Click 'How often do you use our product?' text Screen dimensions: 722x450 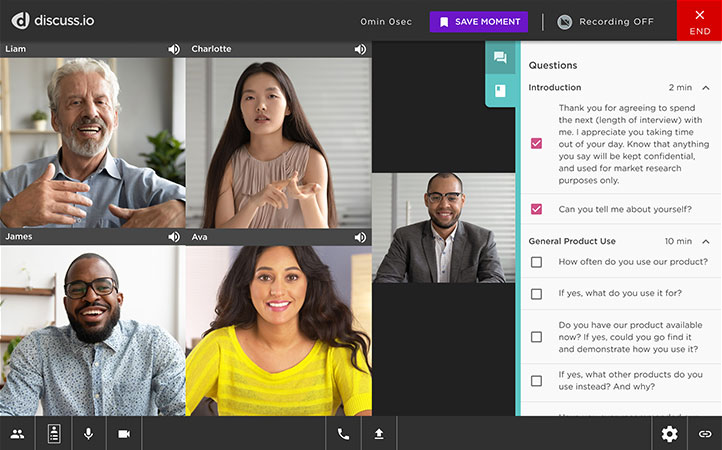[633, 262]
